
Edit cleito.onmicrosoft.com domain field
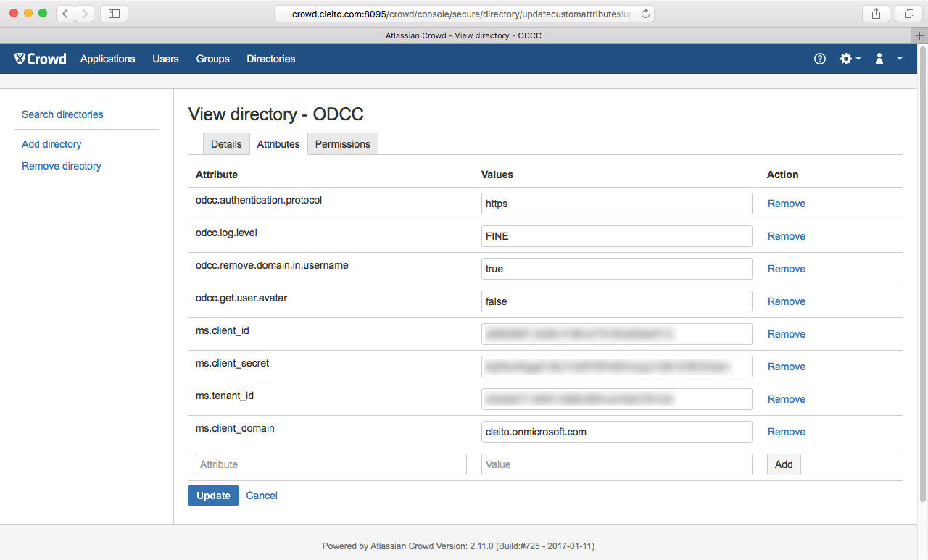point(617,432)
